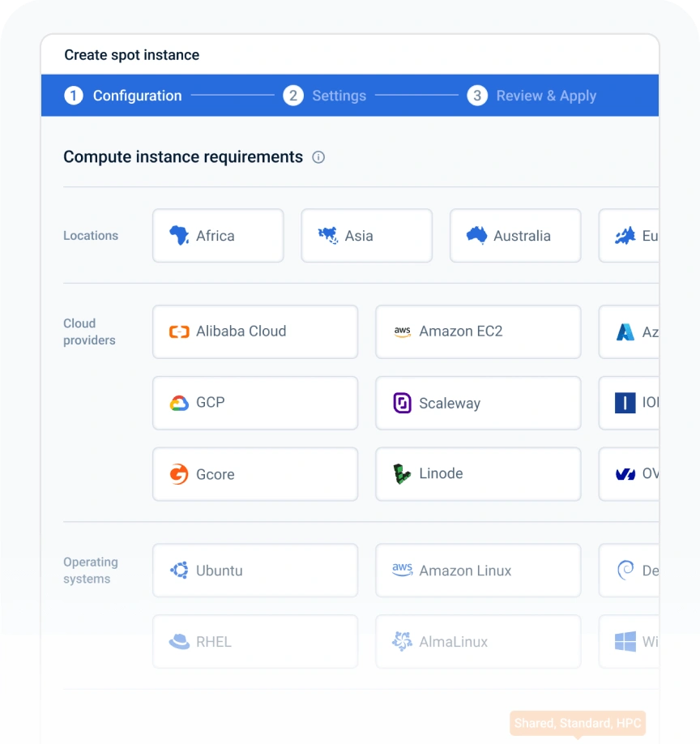Choose the Linode provider card

click(478, 474)
